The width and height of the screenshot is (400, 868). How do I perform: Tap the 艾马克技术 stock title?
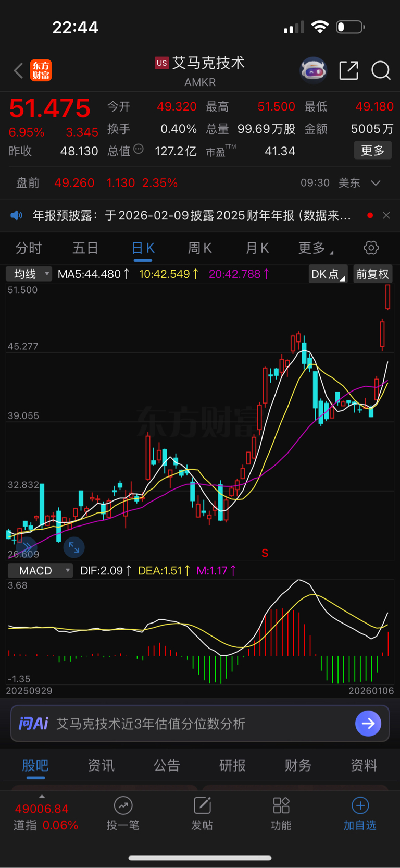[x=208, y=63]
